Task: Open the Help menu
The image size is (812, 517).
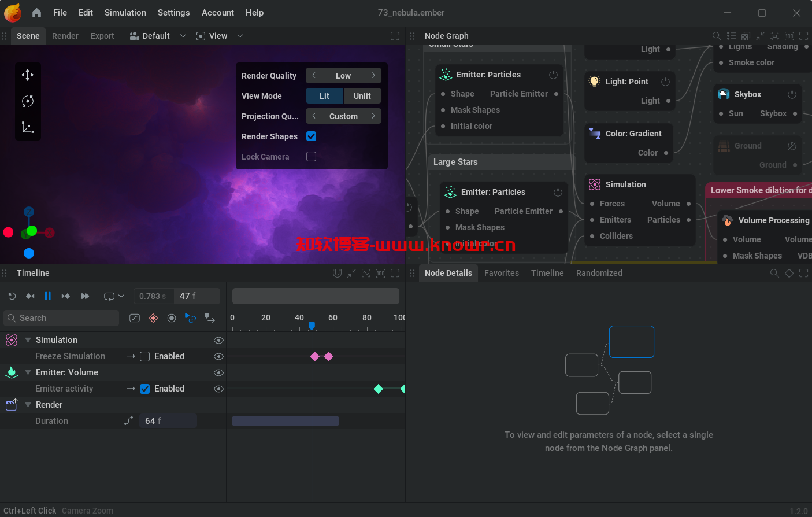Action: tap(254, 13)
